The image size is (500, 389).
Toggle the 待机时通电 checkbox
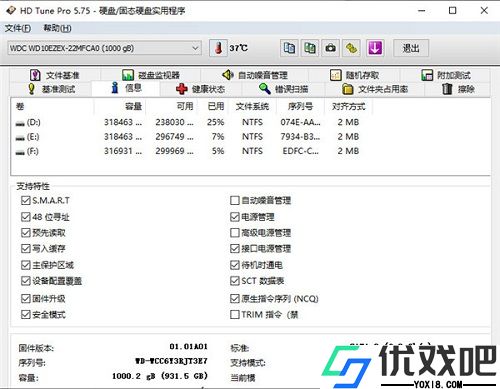[235, 265]
